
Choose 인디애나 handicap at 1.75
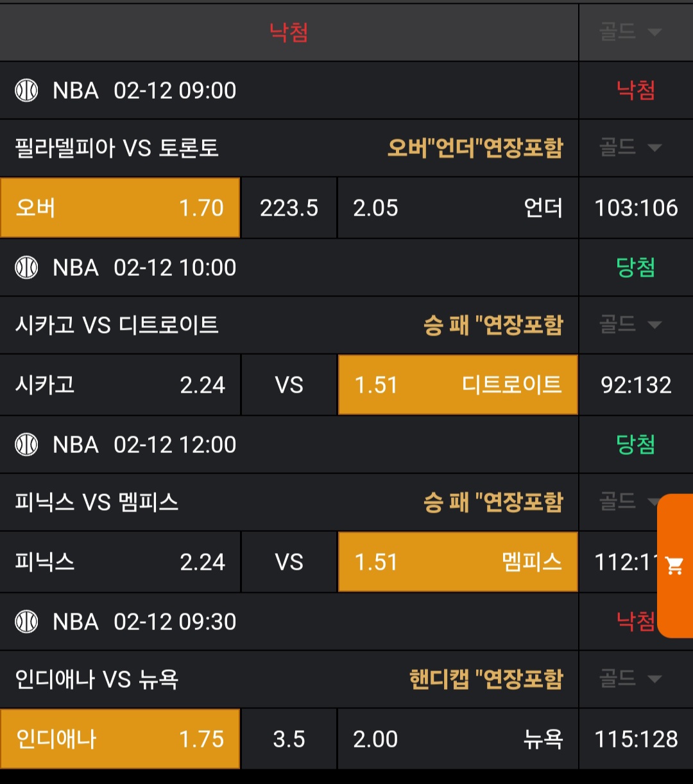click(x=120, y=739)
